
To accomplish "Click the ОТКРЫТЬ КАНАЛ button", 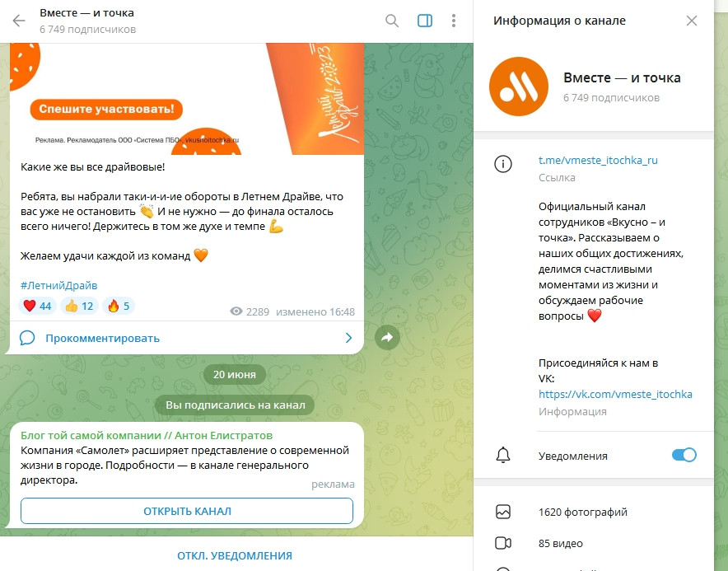I will (187, 511).
